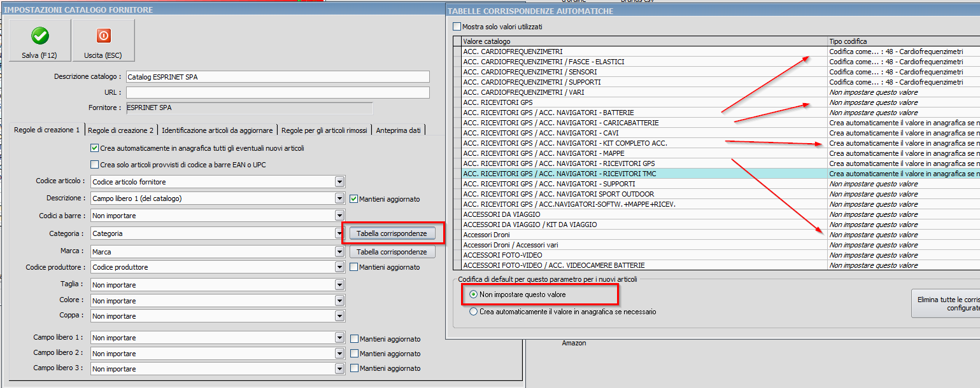Check 'Mantieni aggiornato' next to Codice produttore
This screenshot has height=388, width=980.
coord(354,267)
